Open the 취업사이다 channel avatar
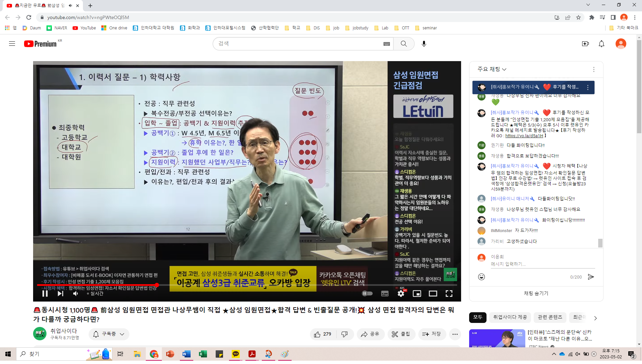This screenshot has width=642, height=364. point(40,334)
